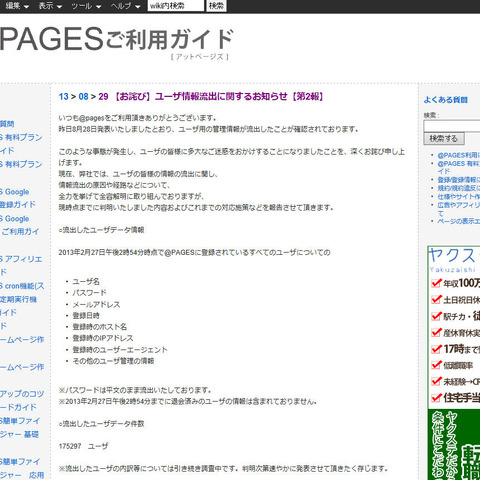Open the 29 お詫び article title link
The image size is (480, 480).
click(x=211, y=97)
